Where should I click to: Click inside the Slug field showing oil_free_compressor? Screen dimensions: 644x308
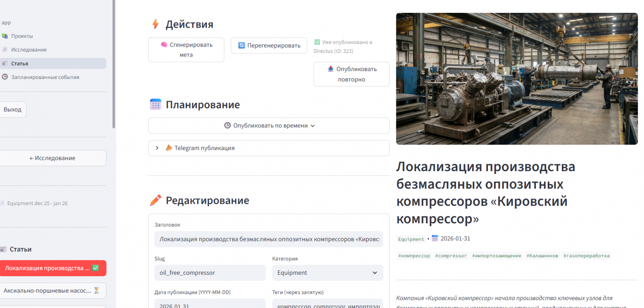[210, 273]
